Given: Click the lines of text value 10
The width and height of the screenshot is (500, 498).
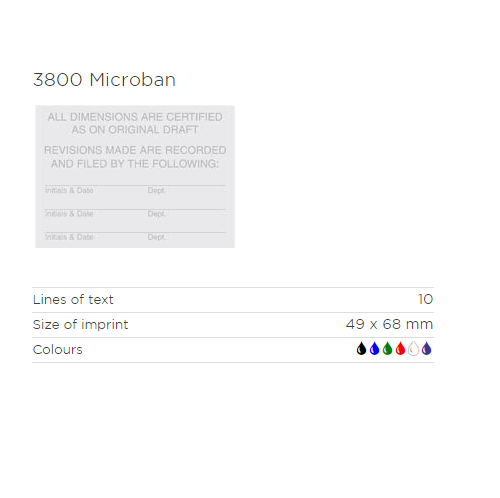Looking at the screenshot, I should (426, 299).
